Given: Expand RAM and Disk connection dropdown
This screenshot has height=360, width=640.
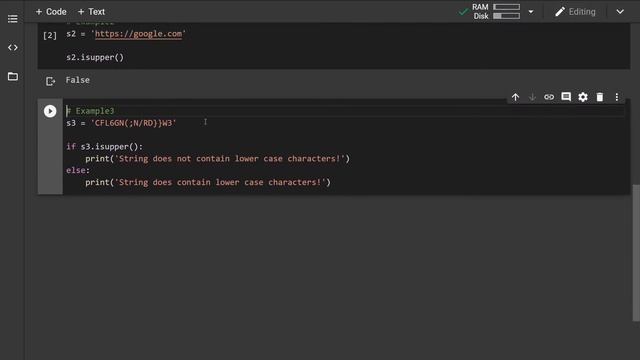Looking at the screenshot, I should point(531,12).
